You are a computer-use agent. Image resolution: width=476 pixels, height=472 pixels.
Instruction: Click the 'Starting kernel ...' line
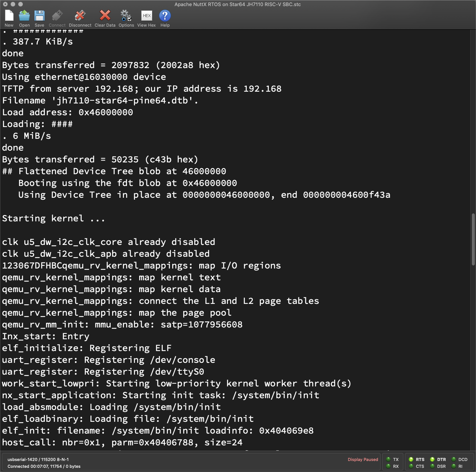click(54, 219)
